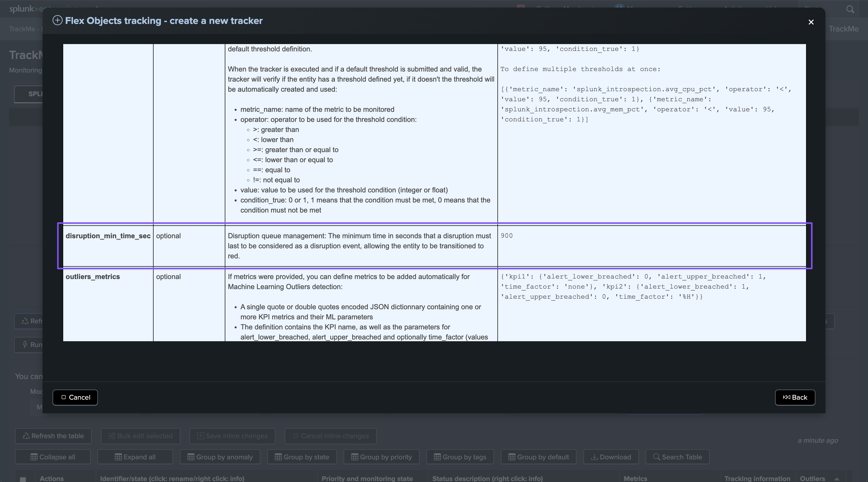The width and height of the screenshot is (868, 482).
Task: Open Search Table
Action: tap(677, 457)
